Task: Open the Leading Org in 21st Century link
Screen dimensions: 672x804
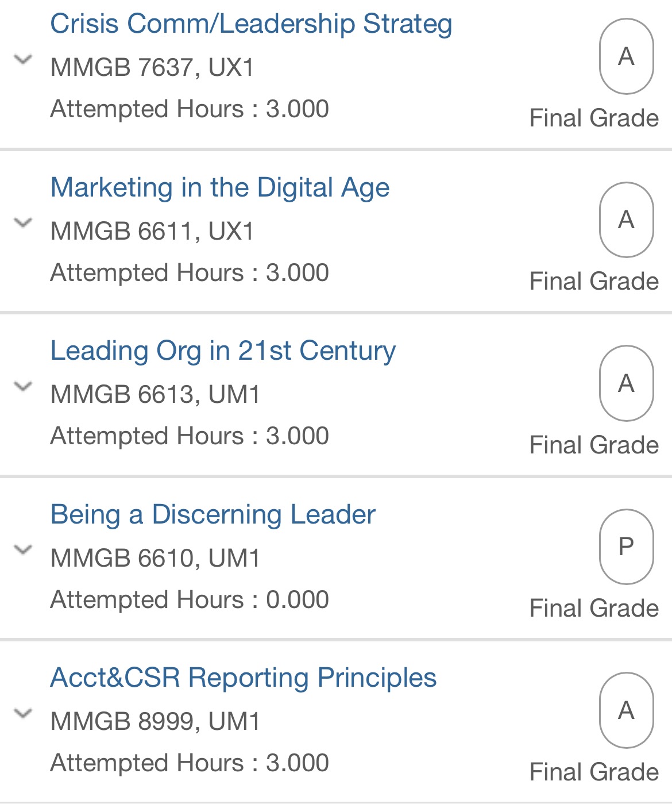Action: click(223, 351)
